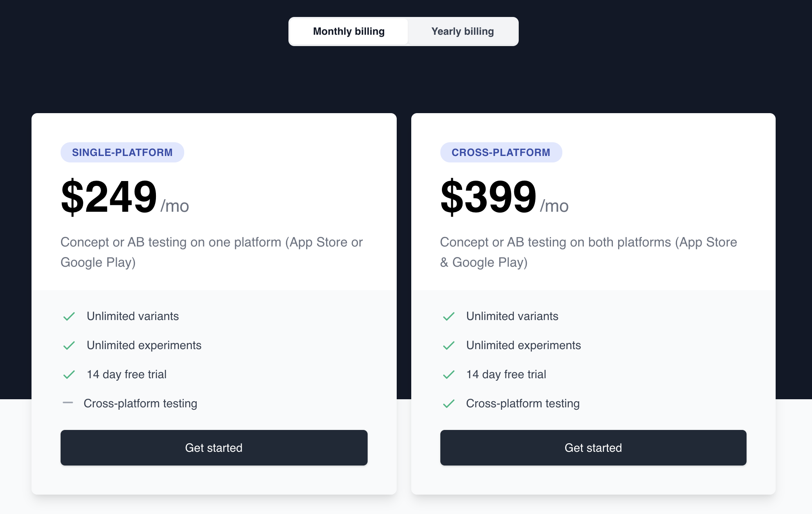This screenshot has width=812, height=514.
Task: Click Cross-Platform description about both platforms
Action: 589,252
